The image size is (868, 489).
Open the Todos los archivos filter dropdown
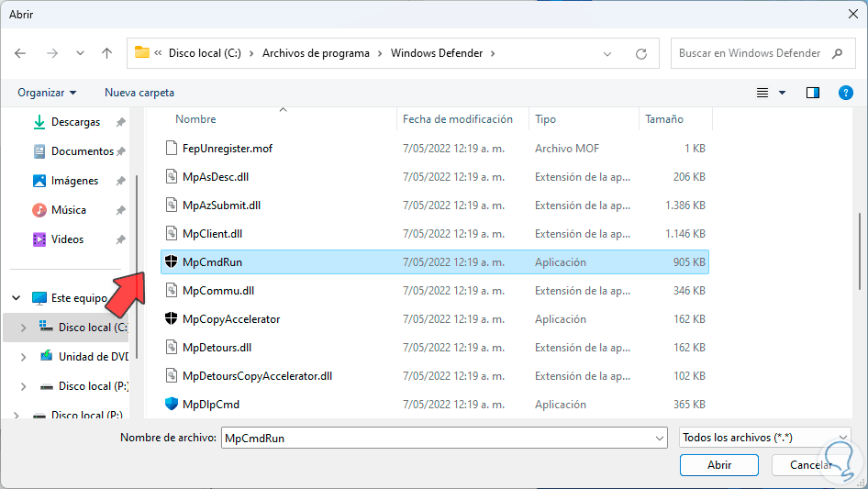tap(764, 438)
